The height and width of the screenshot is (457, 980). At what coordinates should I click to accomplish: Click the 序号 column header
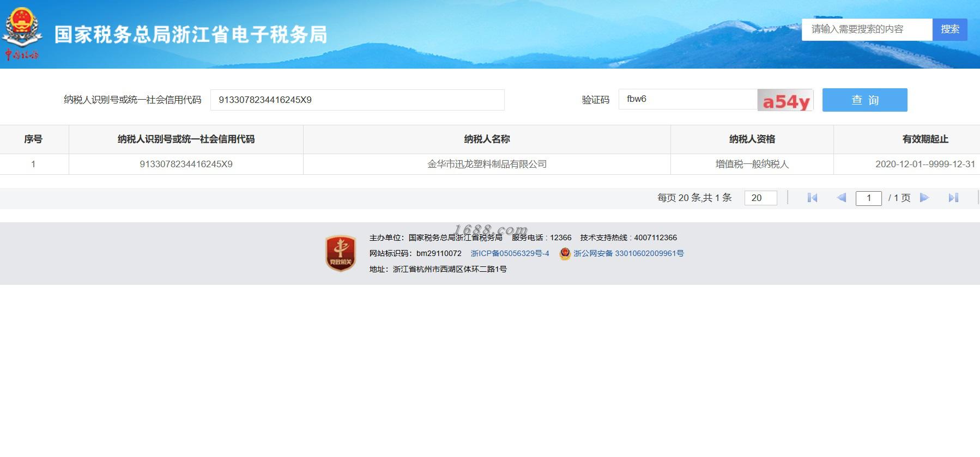click(x=33, y=139)
